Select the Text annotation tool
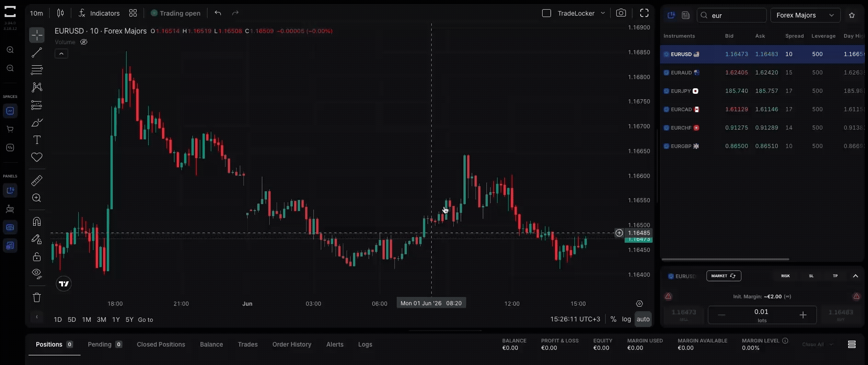The width and height of the screenshot is (868, 365). [x=37, y=140]
